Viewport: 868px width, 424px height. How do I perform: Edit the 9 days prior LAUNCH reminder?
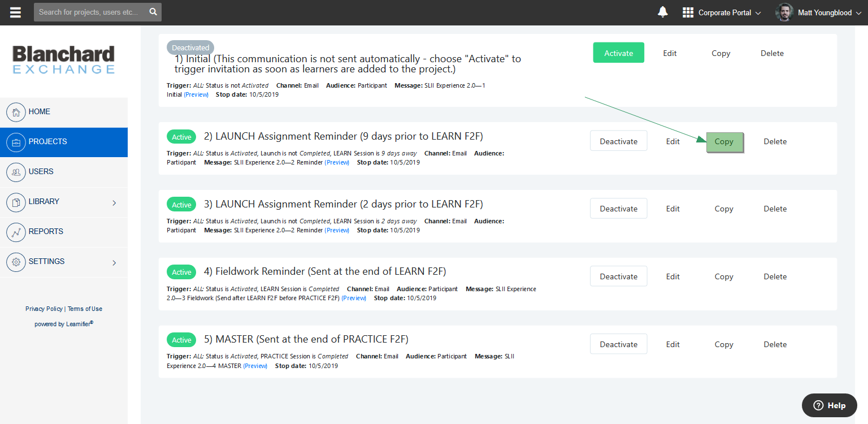pos(672,141)
